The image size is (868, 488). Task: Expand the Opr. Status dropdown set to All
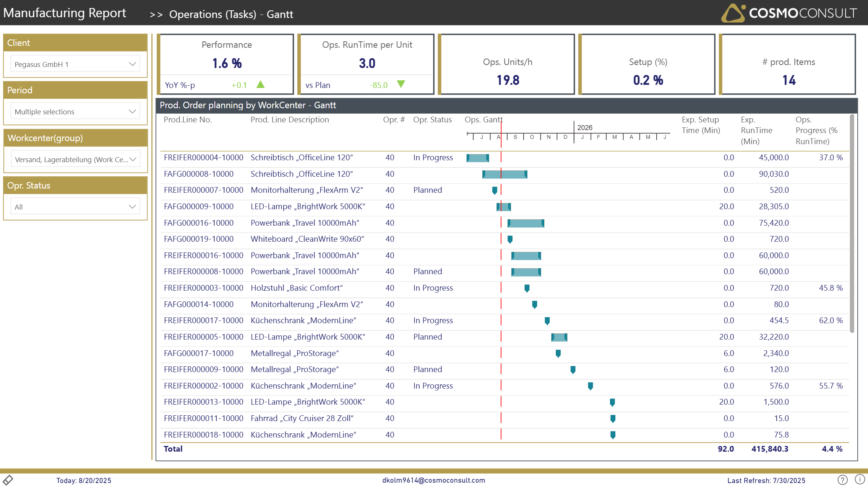coord(75,207)
